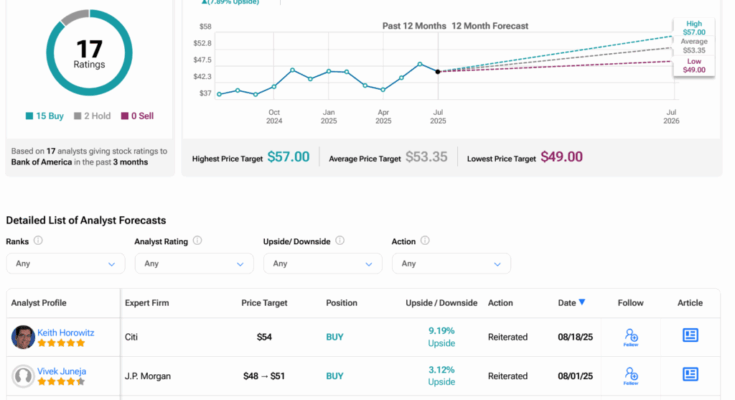Follow analyst Vivek Juneja via Follow icon
Image resolution: width=735 pixels, height=400 pixels.
[x=630, y=374]
